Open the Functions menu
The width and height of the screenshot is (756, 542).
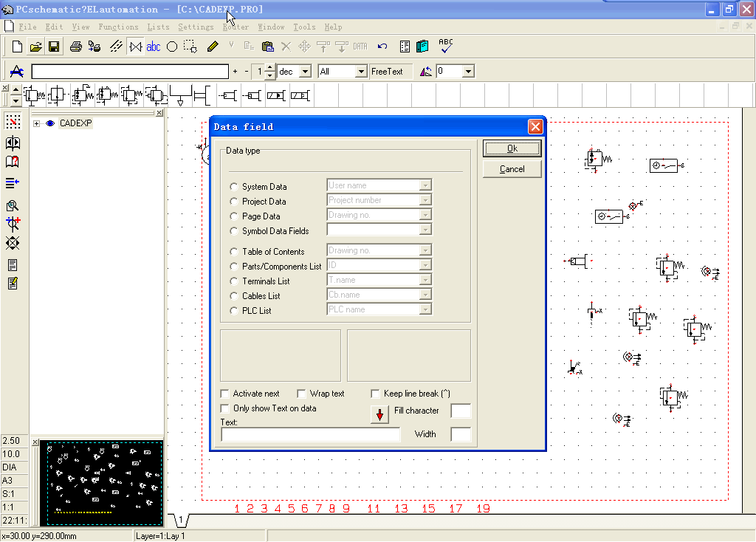(x=118, y=27)
